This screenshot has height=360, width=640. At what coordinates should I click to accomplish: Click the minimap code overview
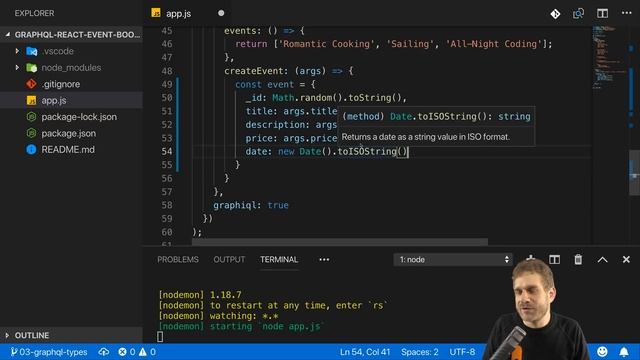[x=608, y=57]
